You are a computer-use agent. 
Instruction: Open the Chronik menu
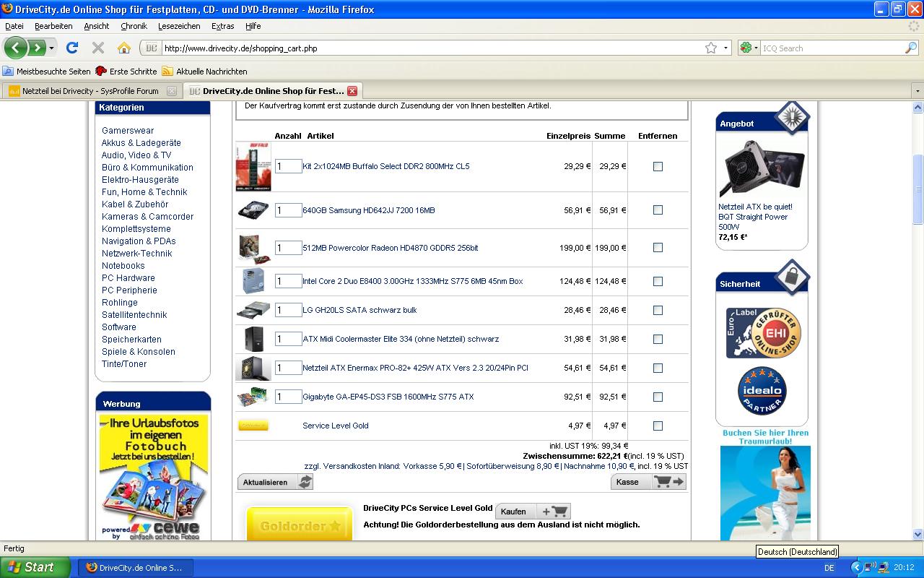click(134, 26)
